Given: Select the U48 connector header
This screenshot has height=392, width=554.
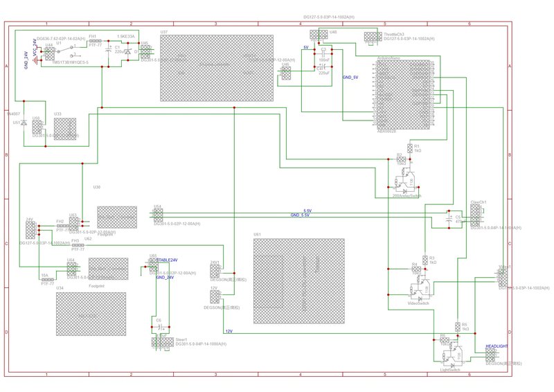Looking at the screenshot, I should coord(319,35).
